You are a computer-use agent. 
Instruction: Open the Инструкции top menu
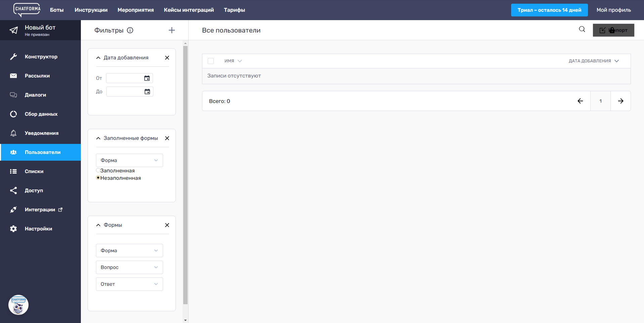coord(91,10)
